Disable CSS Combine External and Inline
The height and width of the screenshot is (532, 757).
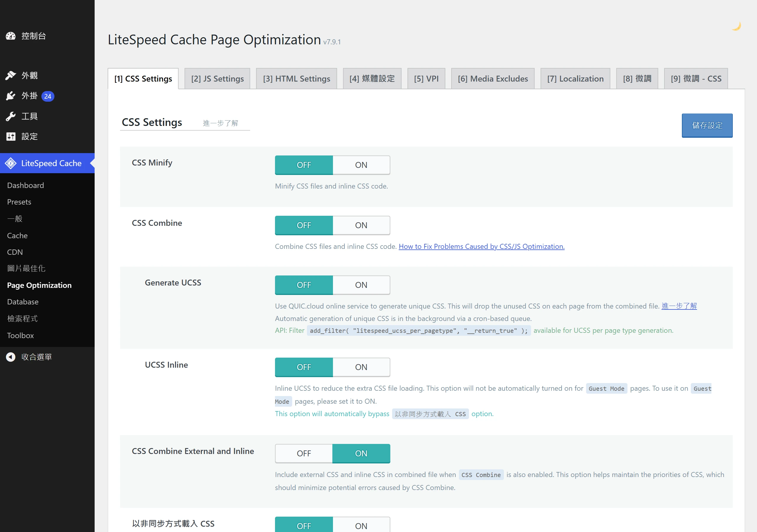(304, 454)
